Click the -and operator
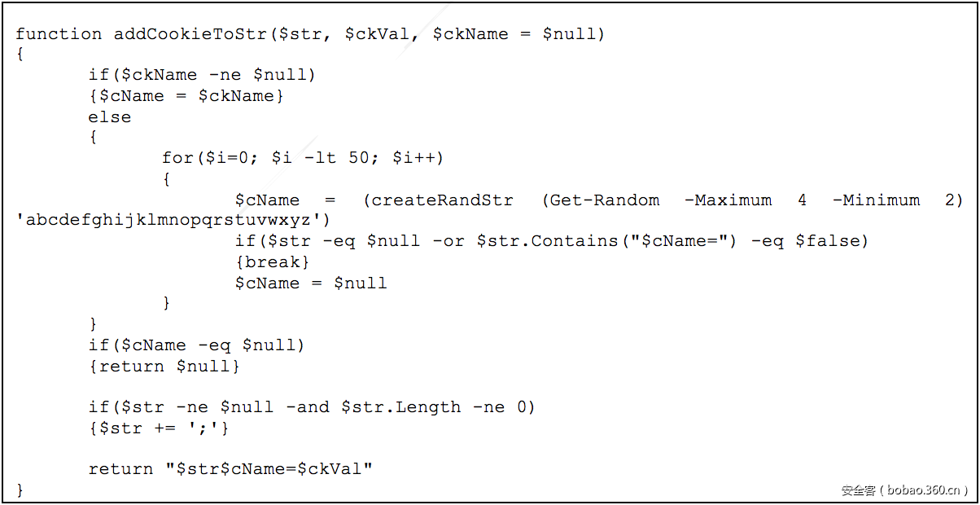 click(x=308, y=407)
